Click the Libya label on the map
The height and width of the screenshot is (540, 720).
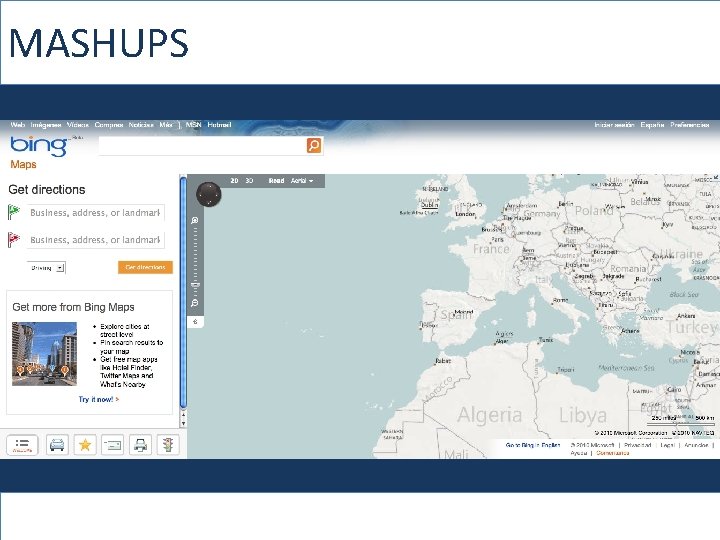pos(583,416)
